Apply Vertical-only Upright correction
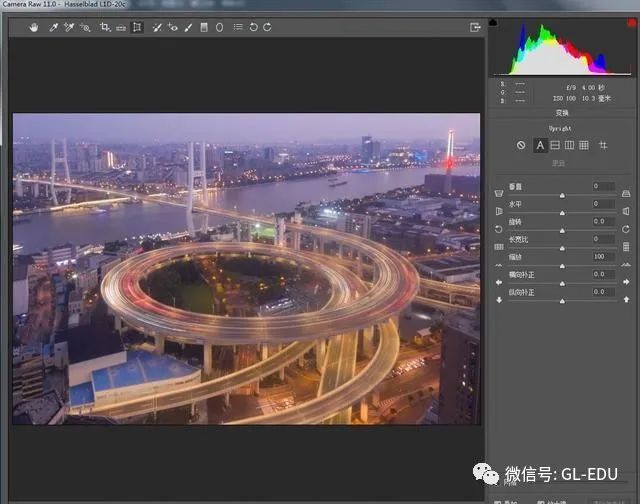Viewport: 640px width, 504px height. pyautogui.click(x=569, y=145)
